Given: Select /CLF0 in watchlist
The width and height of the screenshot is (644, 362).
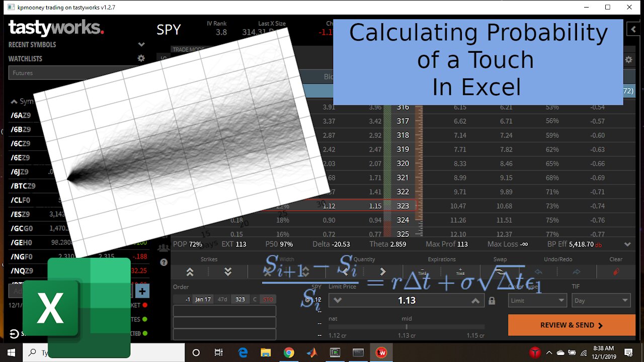Looking at the screenshot, I should pos(21,200).
